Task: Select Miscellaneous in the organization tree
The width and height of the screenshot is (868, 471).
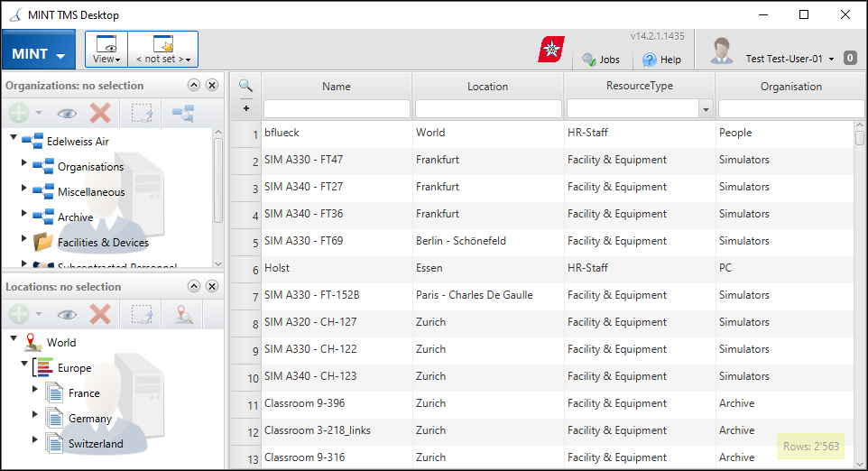Action: coord(91,192)
